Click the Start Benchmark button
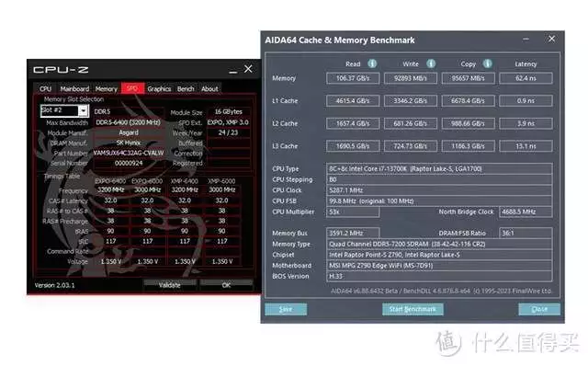The height and width of the screenshot is (366, 588). tap(413, 309)
